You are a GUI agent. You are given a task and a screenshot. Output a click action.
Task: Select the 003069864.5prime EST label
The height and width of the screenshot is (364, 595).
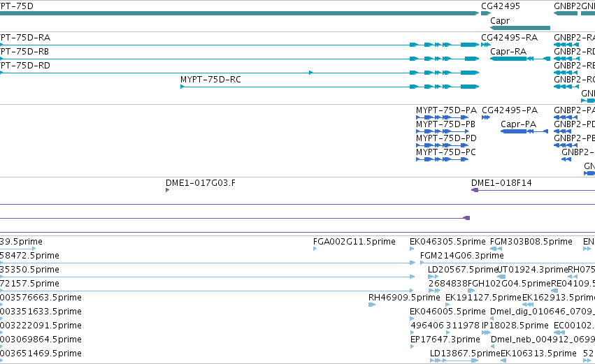(x=41, y=340)
